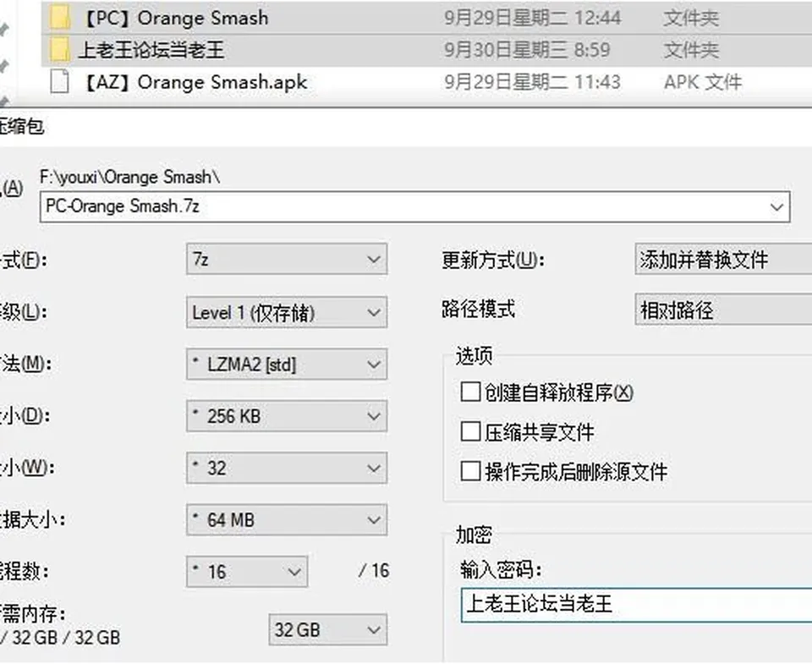The height and width of the screenshot is (664, 812).
Task: Tick the 压缩共享文件 checkbox
Action: tap(470, 431)
